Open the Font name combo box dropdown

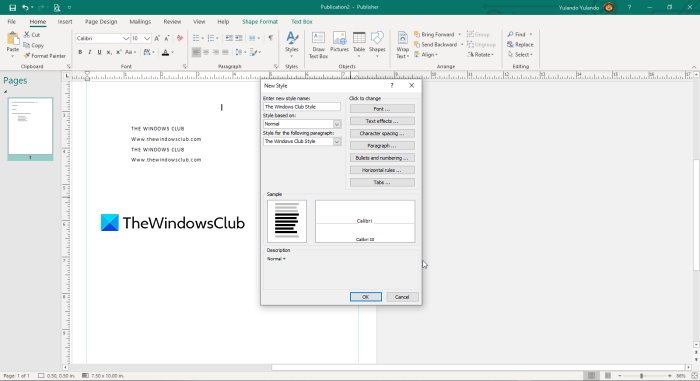[126, 38]
